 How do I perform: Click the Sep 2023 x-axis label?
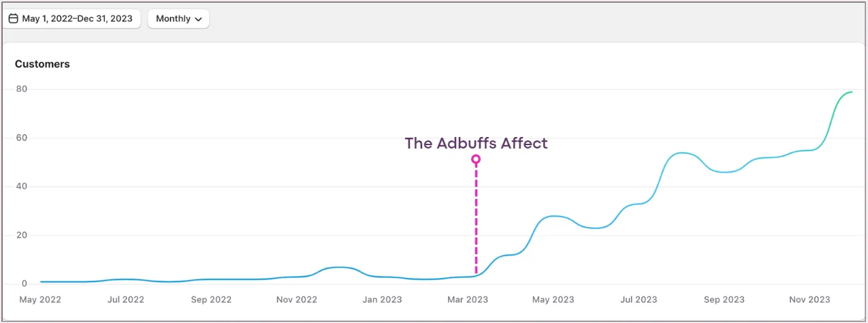[724, 299]
